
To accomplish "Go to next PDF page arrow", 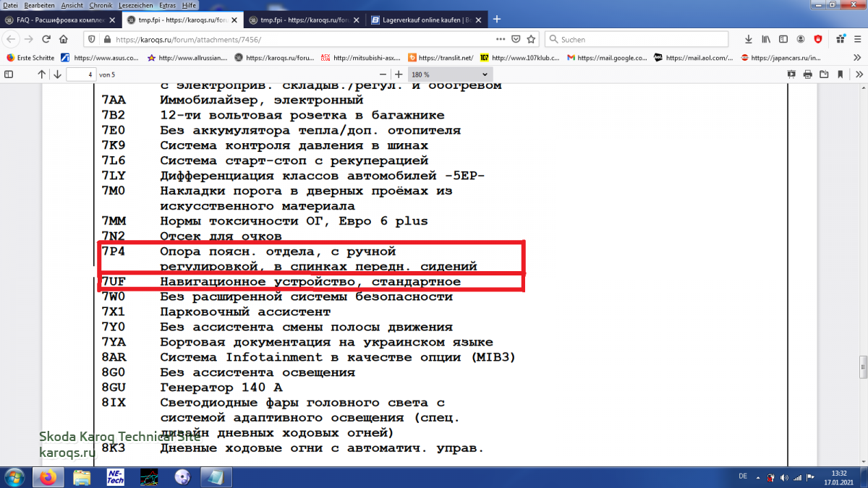I will click(56, 74).
